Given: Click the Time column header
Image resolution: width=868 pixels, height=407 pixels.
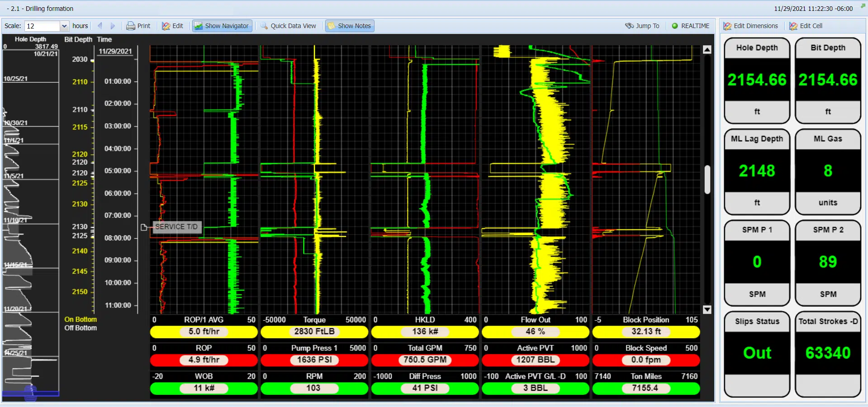Looking at the screenshot, I should click(104, 39).
